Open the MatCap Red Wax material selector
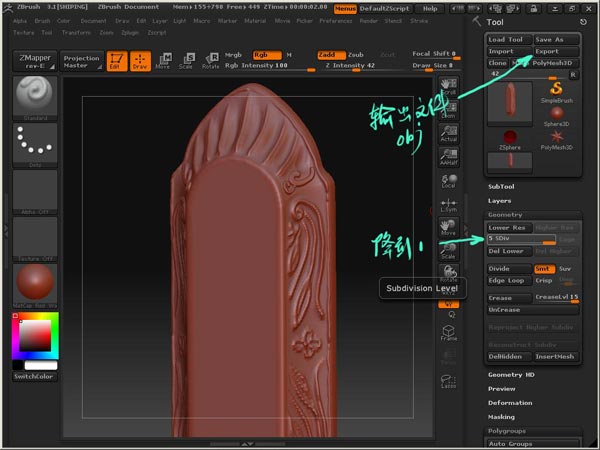Screen dimensions: 600x450 point(35,286)
